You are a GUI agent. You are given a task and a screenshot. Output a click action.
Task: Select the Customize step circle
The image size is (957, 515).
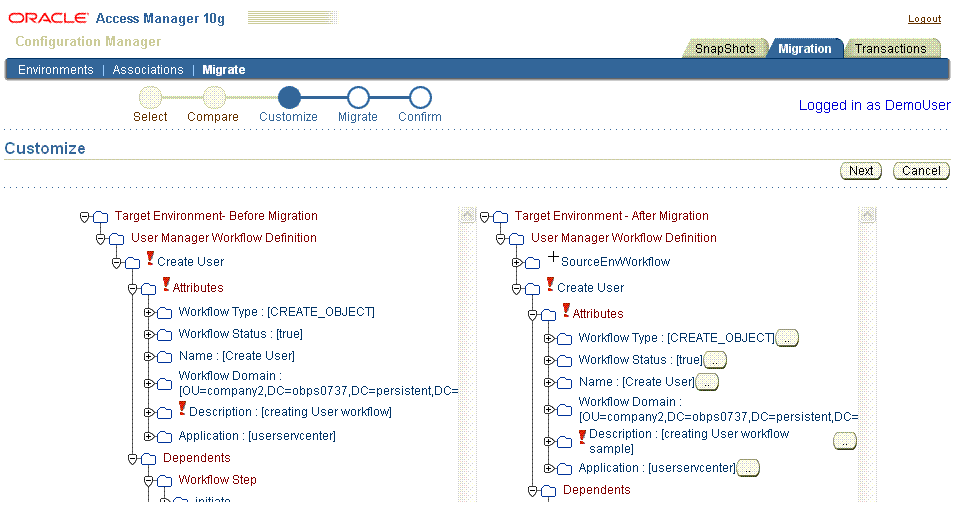coord(289,97)
